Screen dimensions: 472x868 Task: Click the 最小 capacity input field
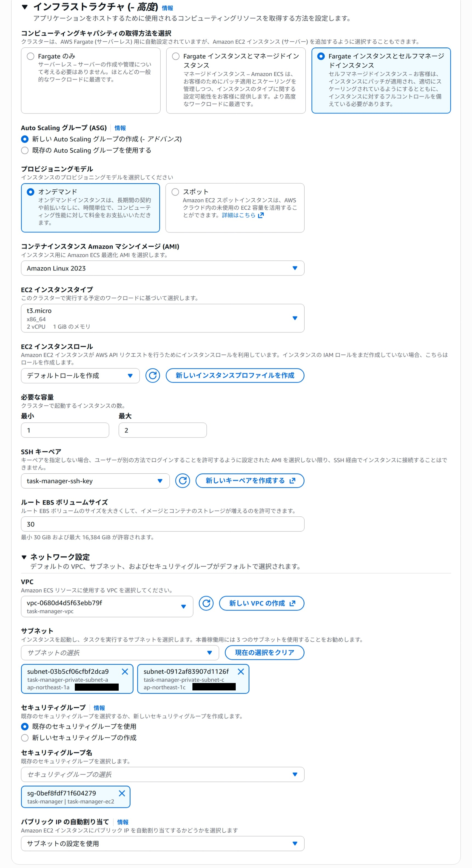[65, 430]
